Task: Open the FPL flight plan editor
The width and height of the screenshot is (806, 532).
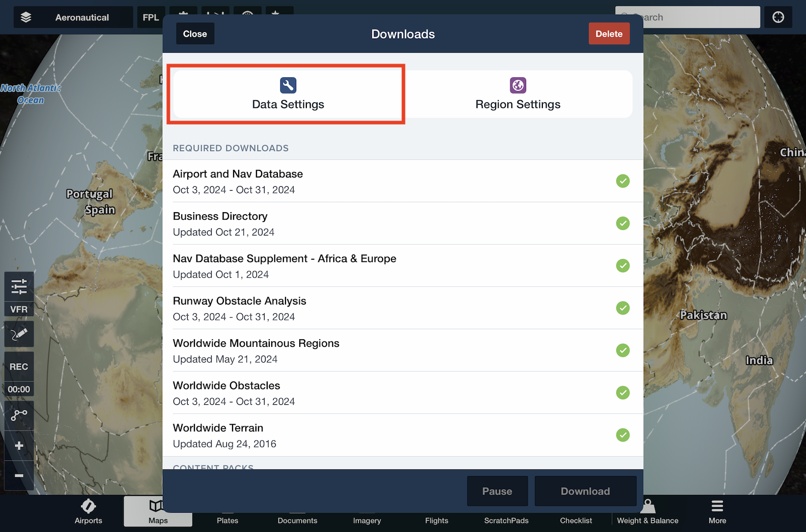Action: [x=151, y=17]
